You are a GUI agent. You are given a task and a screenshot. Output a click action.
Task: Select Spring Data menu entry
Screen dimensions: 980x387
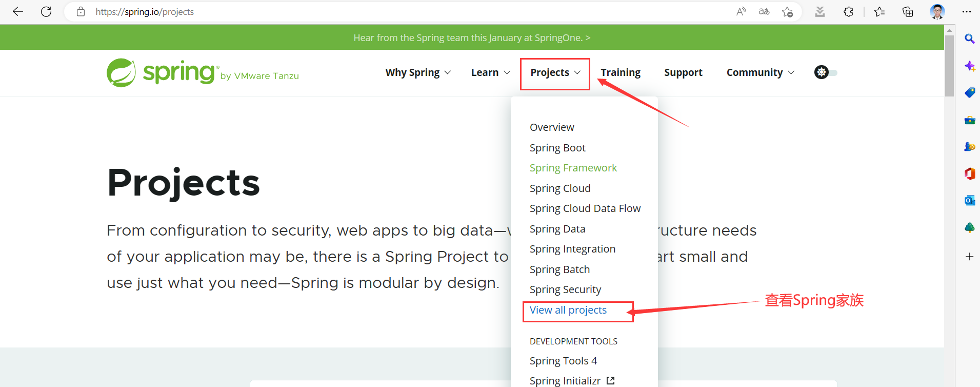tap(557, 229)
